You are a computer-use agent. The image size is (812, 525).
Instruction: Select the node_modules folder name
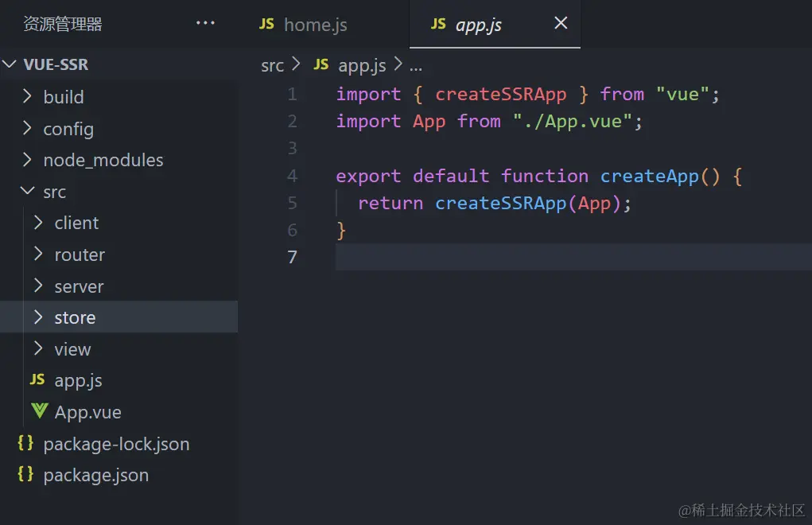tap(103, 161)
